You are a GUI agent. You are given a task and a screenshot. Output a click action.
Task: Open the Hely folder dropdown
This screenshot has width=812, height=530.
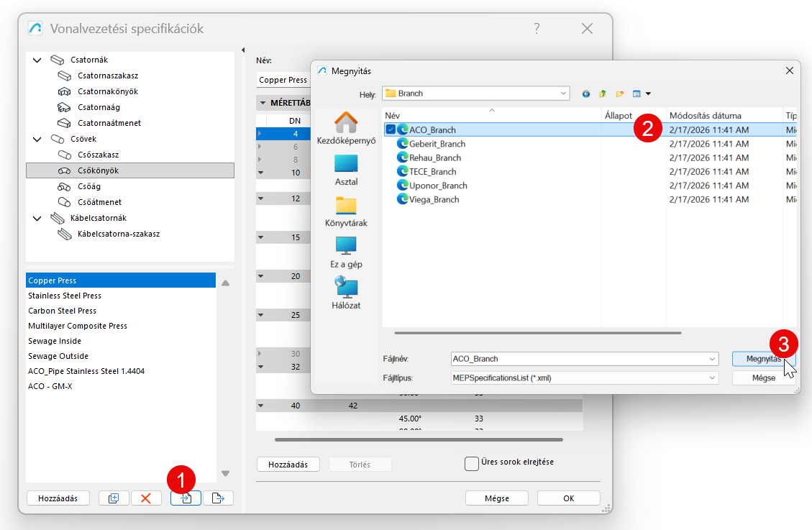tap(563, 93)
